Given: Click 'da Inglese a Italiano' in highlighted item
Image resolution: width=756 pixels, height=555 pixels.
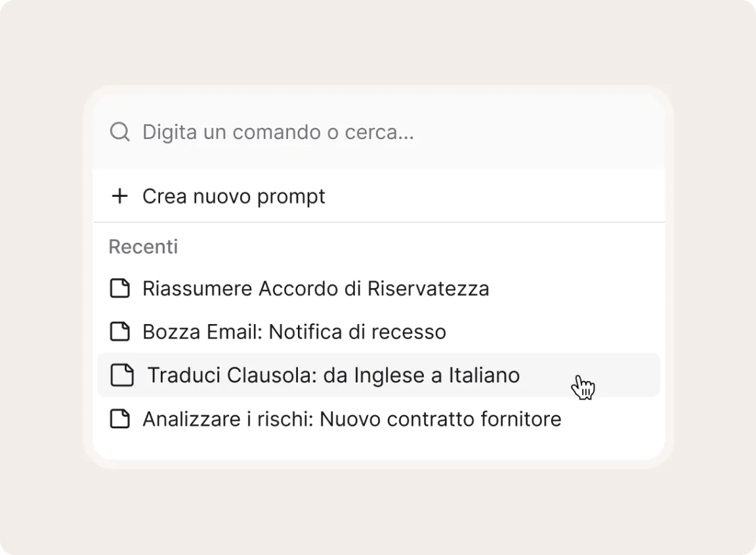Looking at the screenshot, I should (x=421, y=375).
